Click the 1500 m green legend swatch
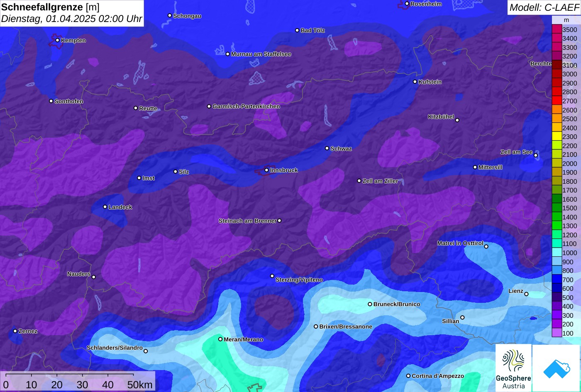This screenshot has width=581, height=392. [557, 208]
